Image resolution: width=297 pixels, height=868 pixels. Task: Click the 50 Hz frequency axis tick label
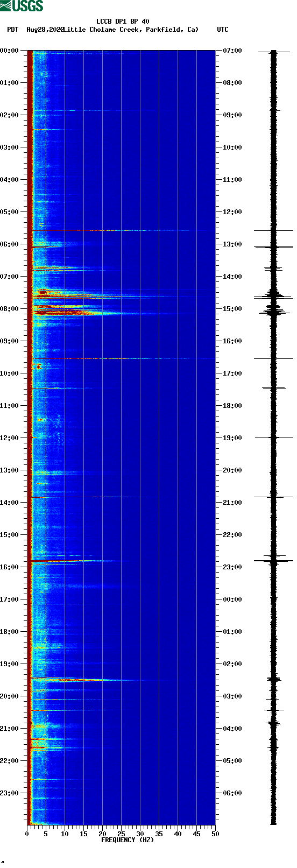(x=215, y=834)
